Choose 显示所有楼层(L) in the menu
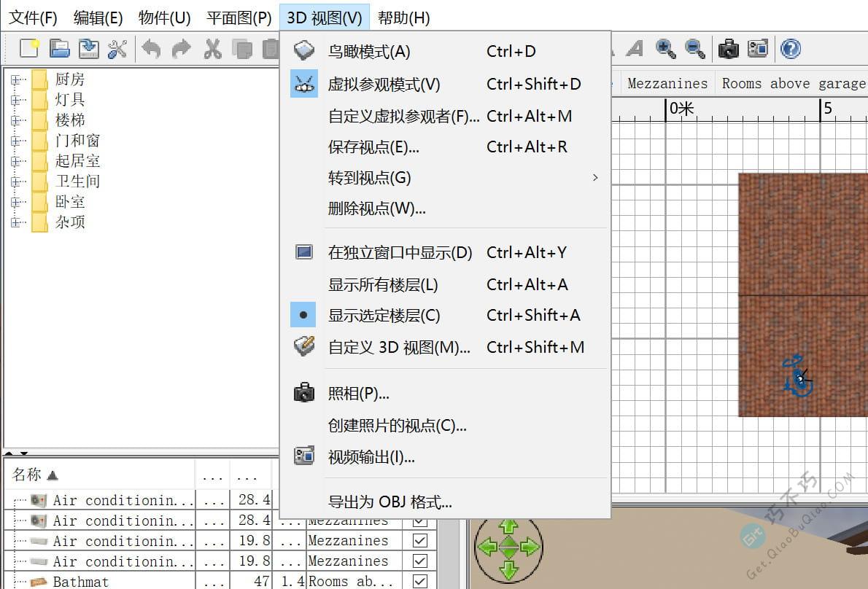868x589 pixels. click(x=445, y=285)
